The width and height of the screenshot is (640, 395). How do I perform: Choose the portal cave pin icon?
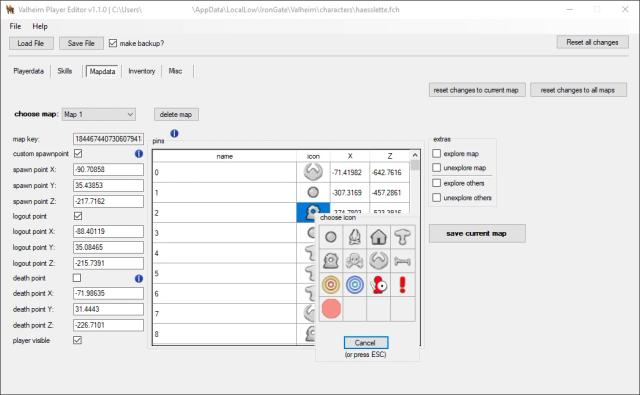[x=331, y=261]
